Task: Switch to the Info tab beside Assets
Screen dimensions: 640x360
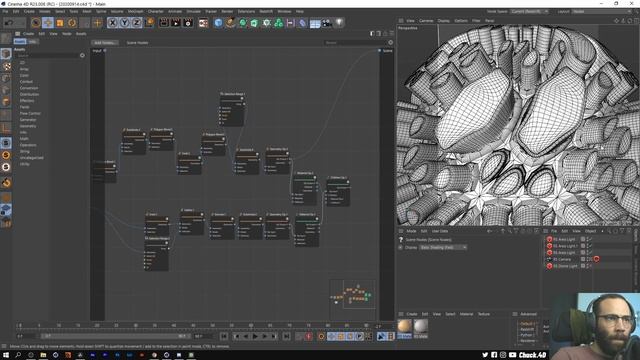Action: click(33, 42)
